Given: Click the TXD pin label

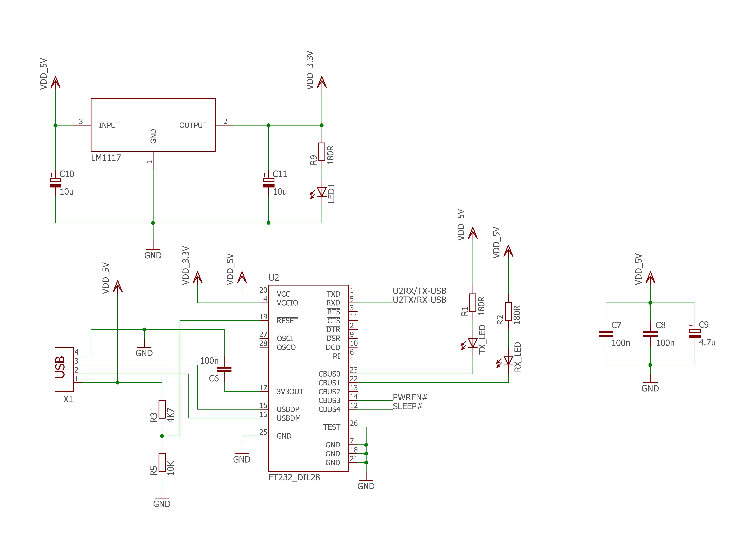Looking at the screenshot, I should [333, 294].
